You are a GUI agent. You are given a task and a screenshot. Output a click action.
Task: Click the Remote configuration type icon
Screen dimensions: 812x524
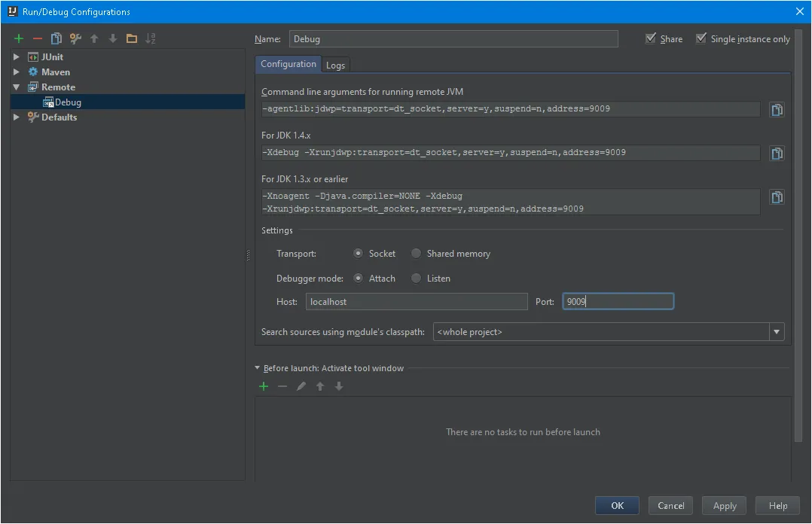pos(32,87)
